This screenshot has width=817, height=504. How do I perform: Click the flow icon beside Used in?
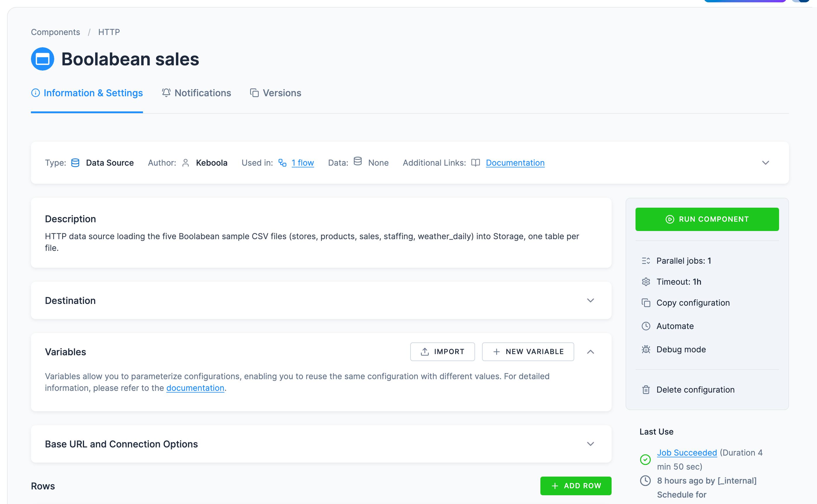[x=282, y=163]
